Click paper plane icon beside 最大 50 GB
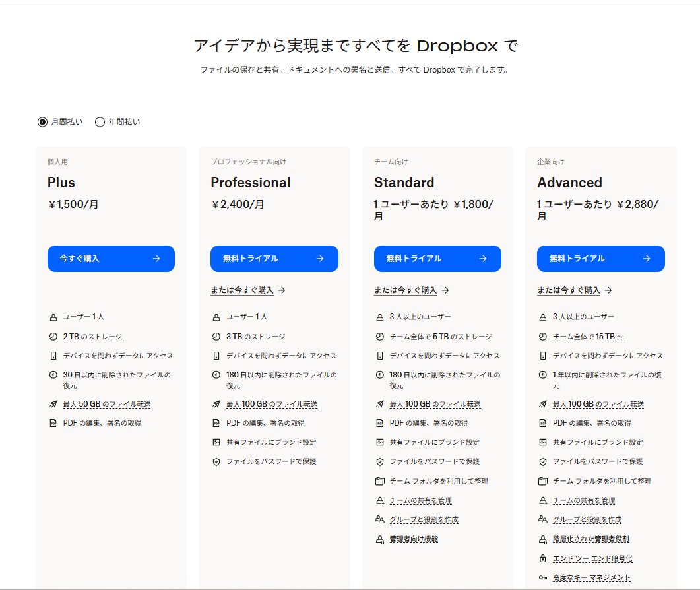Image resolution: width=700 pixels, height=590 pixels. coord(53,404)
